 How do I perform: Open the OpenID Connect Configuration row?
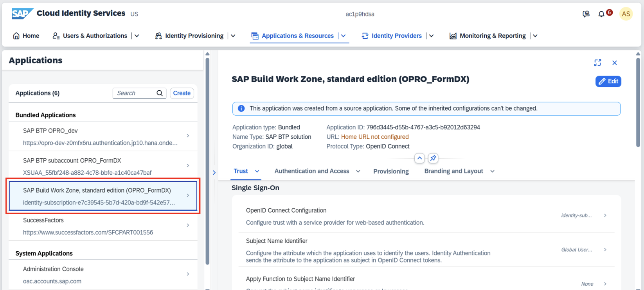pos(426,216)
